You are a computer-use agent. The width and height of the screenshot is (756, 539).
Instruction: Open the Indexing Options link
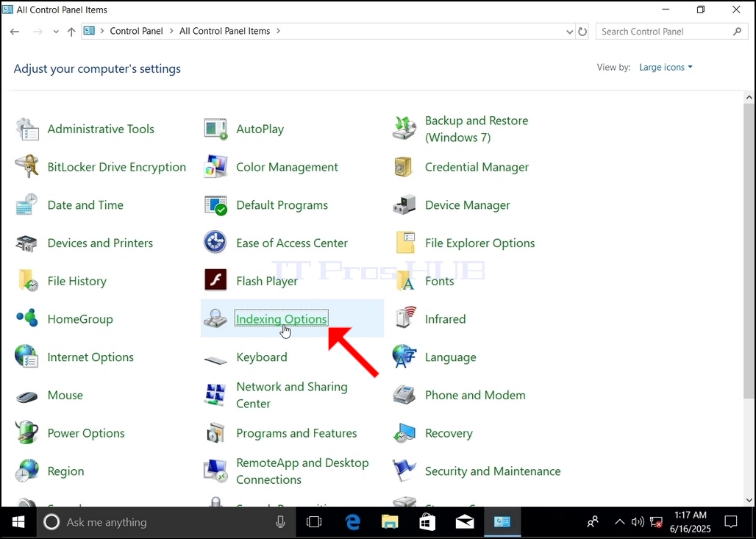click(282, 318)
